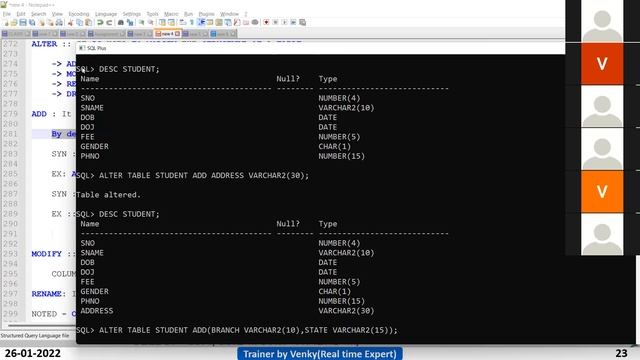Click the Save toolbar icon
The height and width of the screenshot is (360, 640).
coord(23,22)
